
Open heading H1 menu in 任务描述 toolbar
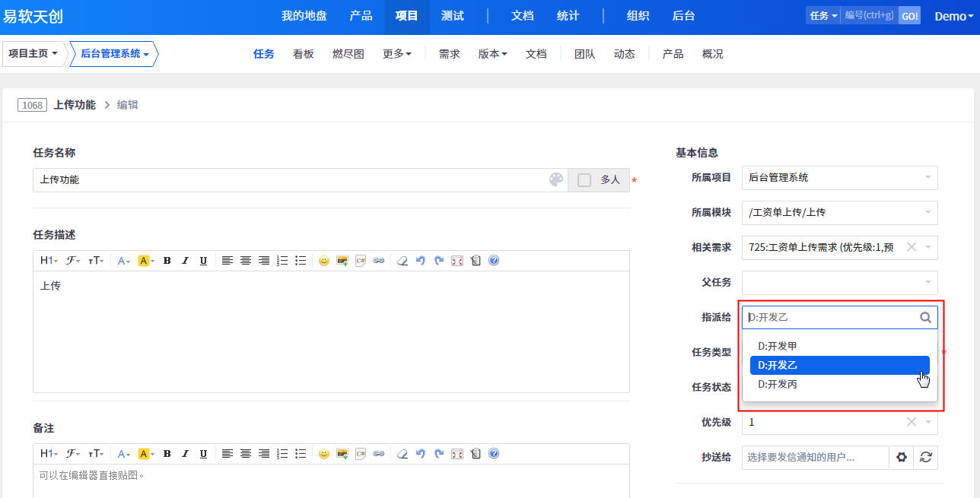click(49, 261)
